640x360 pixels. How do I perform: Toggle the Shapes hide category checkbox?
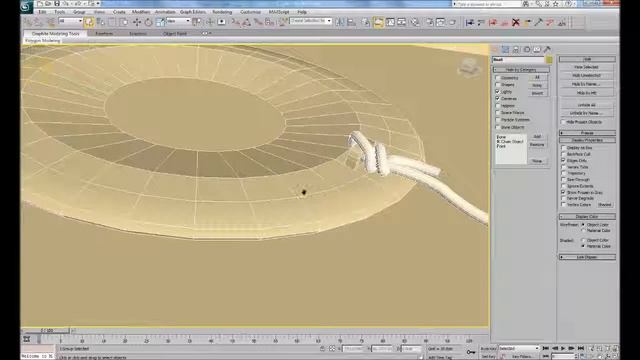498,84
